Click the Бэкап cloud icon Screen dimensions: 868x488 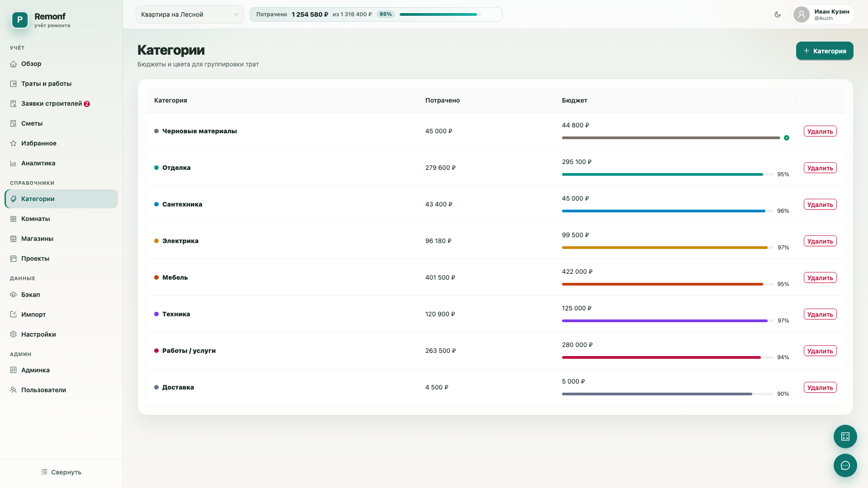point(14,295)
